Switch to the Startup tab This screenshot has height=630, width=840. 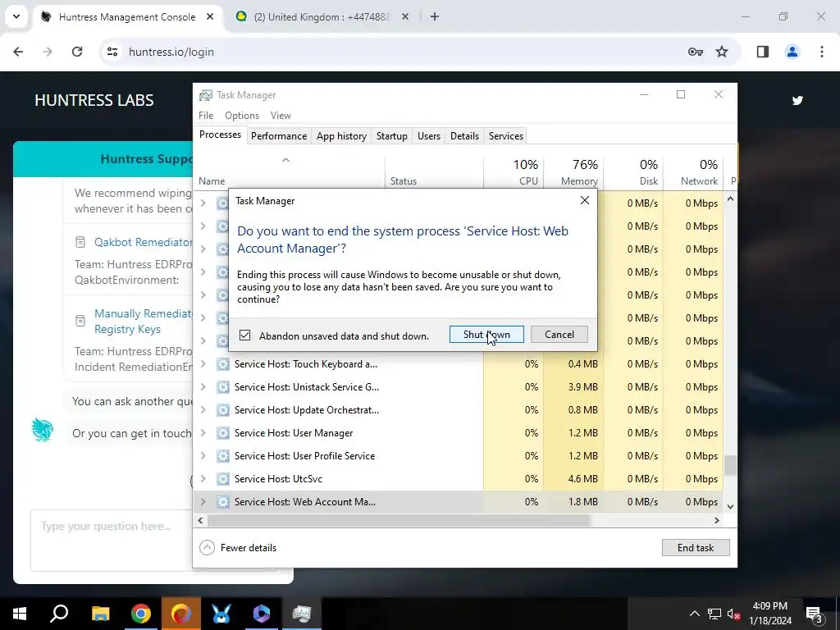tap(391, 136)
